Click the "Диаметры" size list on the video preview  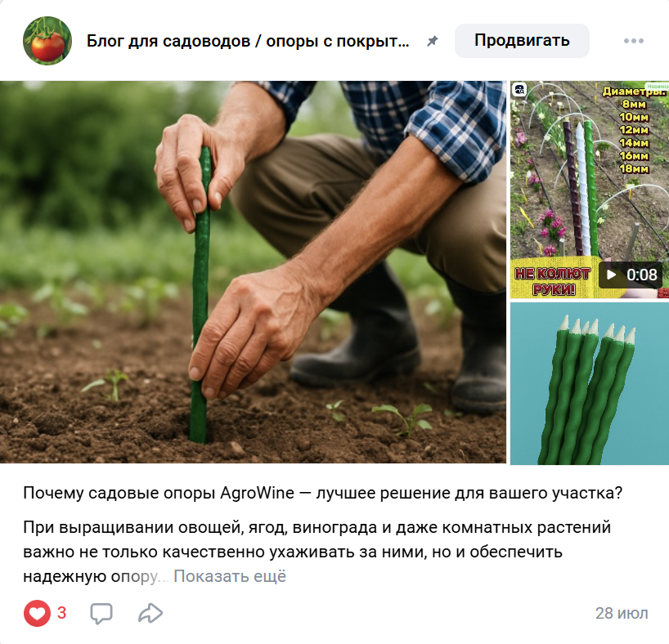click(x=634, y=130)
